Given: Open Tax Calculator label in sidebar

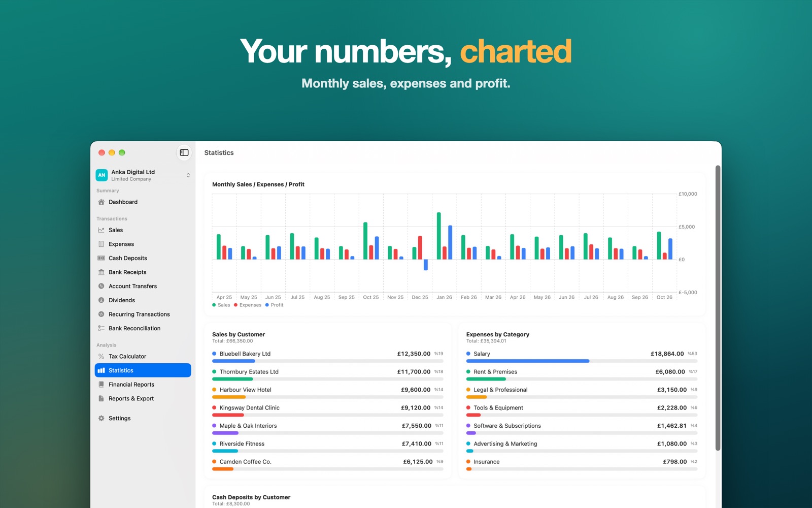Looking at the screenshot, I should point(127,357).
